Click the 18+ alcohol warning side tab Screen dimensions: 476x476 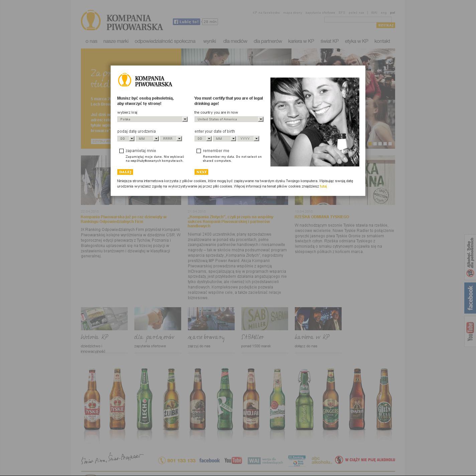[470, 257]
